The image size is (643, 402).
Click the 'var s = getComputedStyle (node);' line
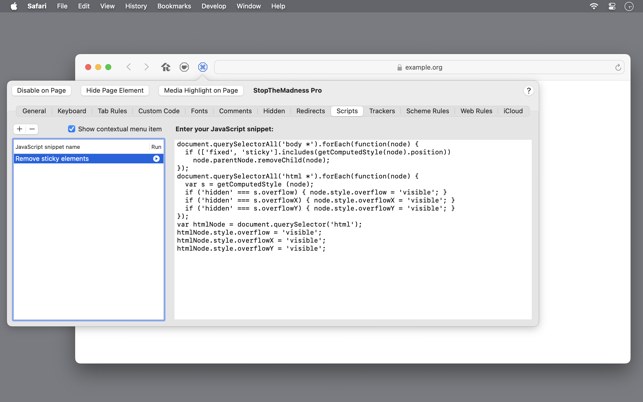click(x=249, y=184)
